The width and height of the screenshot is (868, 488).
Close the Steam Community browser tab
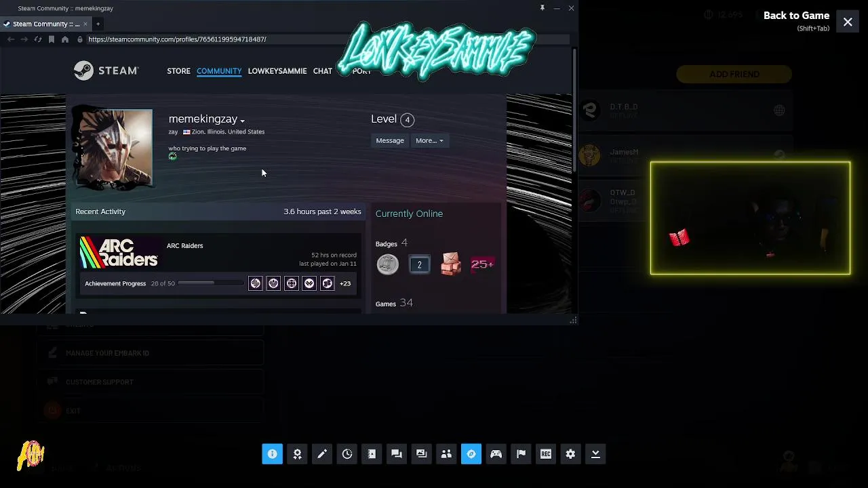[x=85, y=24]
